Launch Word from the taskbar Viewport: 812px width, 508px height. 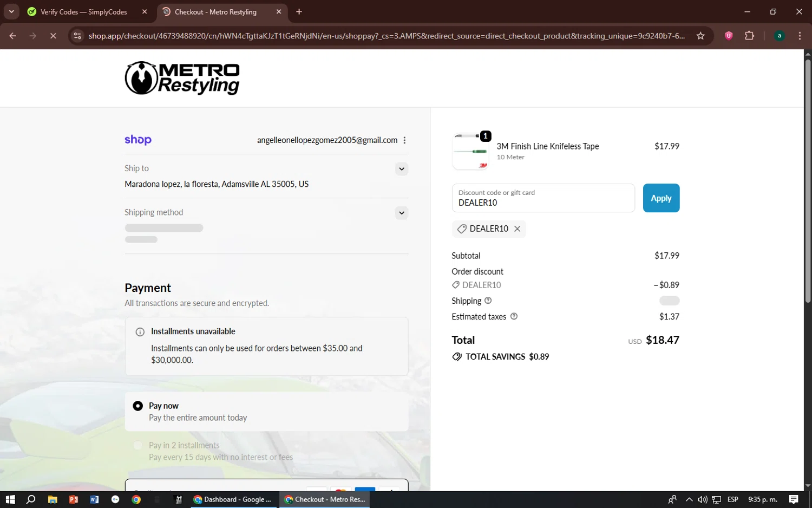(x=94, y=499)
